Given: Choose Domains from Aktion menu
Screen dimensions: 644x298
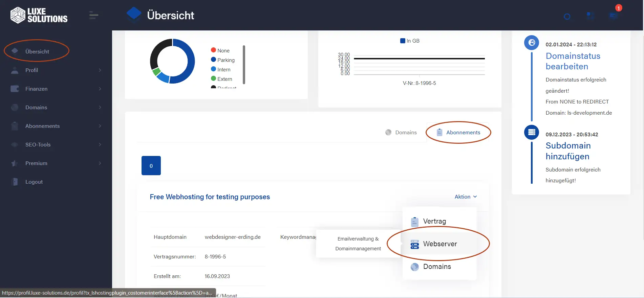Looking at the screenshot, I should point(439,267).
